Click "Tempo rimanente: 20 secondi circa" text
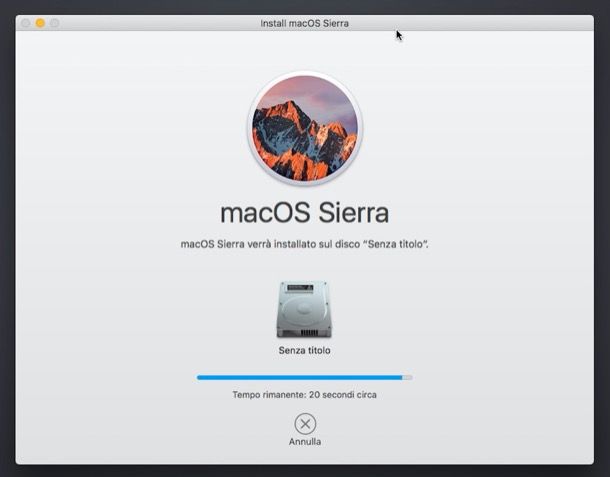Screen dimensions: 610x477 pyautogui.click(x=305, y=395)
